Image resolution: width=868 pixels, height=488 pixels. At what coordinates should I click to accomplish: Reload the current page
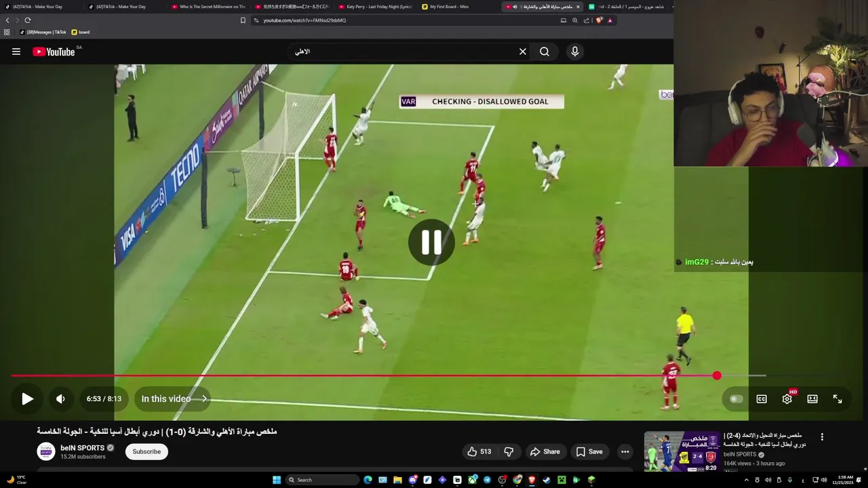27,20
